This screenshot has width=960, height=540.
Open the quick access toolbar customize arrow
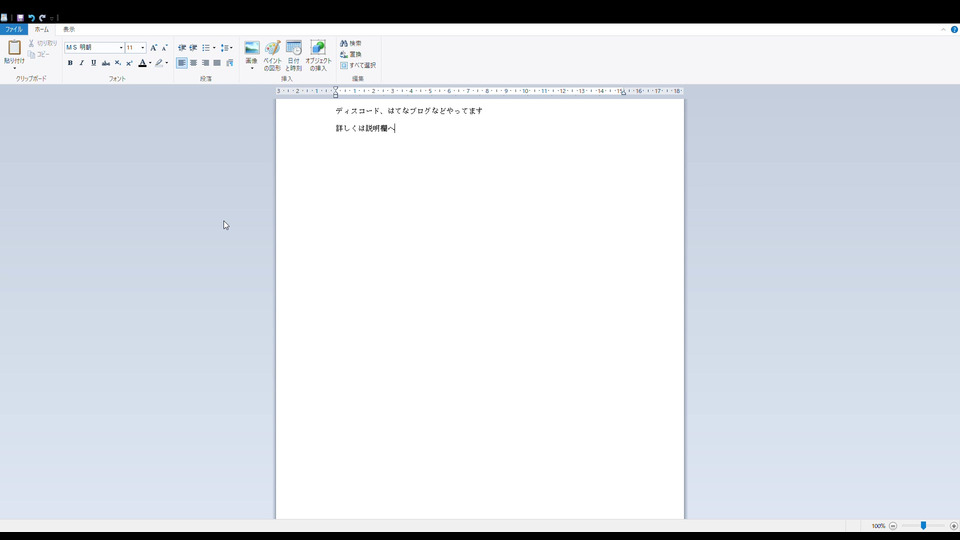click(x=52, y=18)
